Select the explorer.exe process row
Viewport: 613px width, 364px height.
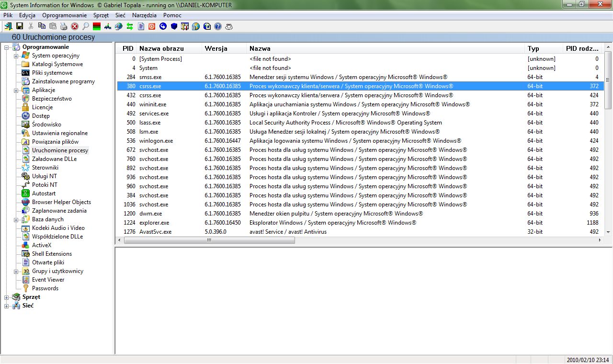point(360,223)
